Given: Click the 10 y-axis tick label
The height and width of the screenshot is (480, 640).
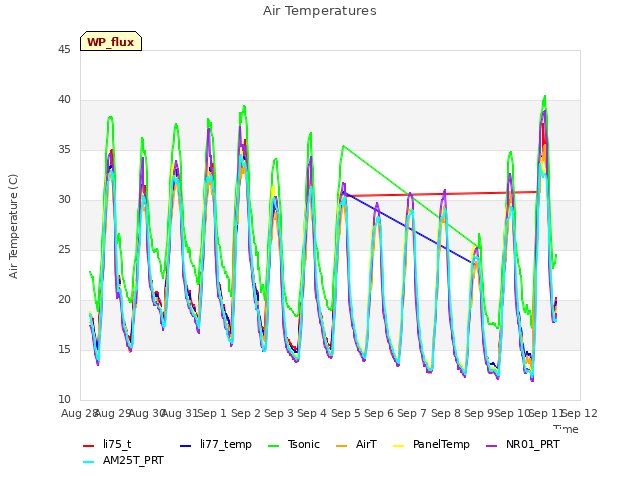Looking at the screenshot, I should coord(64,399).
